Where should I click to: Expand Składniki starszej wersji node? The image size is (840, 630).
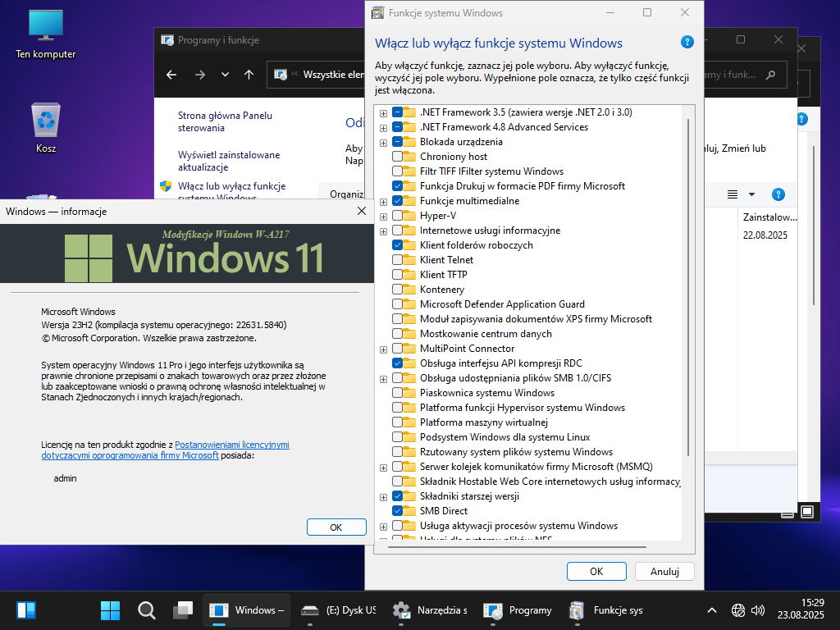383,496
